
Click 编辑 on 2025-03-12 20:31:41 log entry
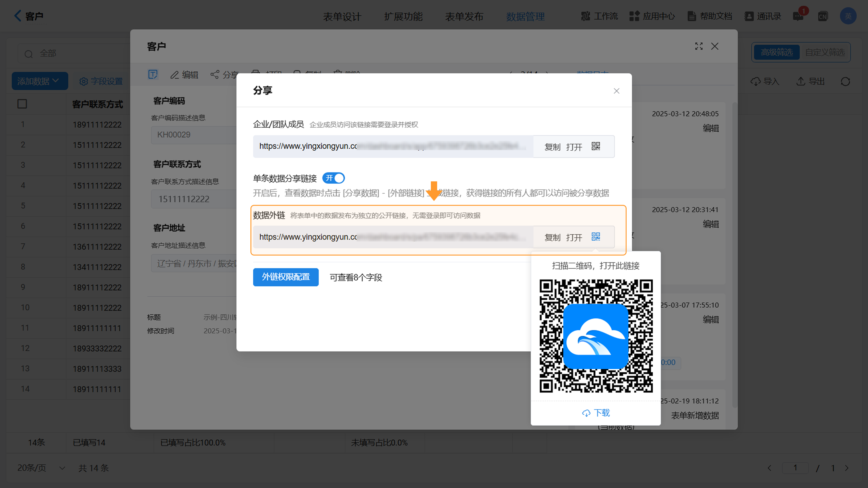711,224
